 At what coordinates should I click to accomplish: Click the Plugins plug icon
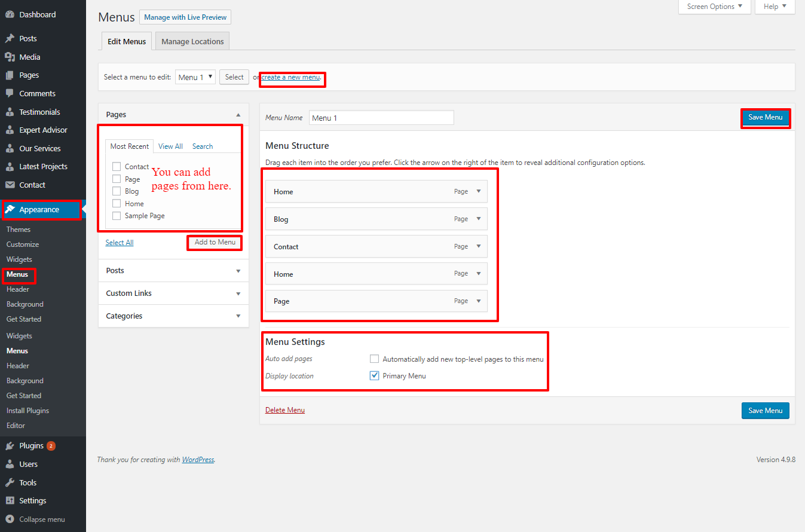[x=10, y=446]
